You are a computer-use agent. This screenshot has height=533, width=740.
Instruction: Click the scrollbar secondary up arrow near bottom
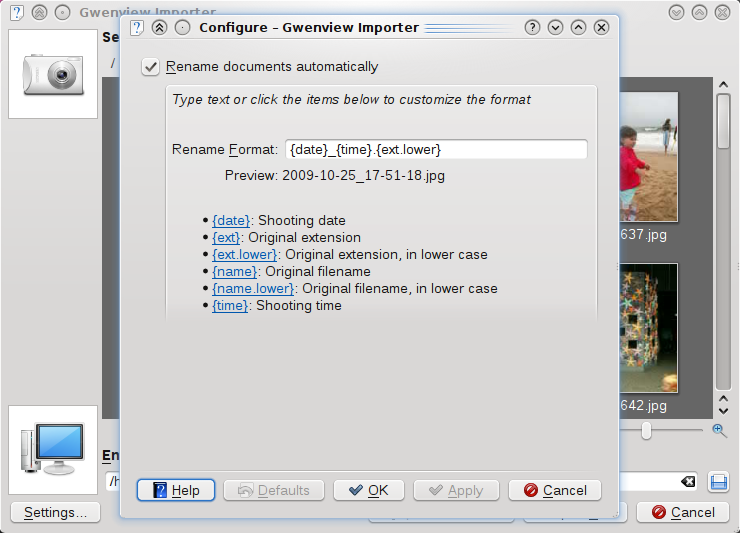point(723,399)
